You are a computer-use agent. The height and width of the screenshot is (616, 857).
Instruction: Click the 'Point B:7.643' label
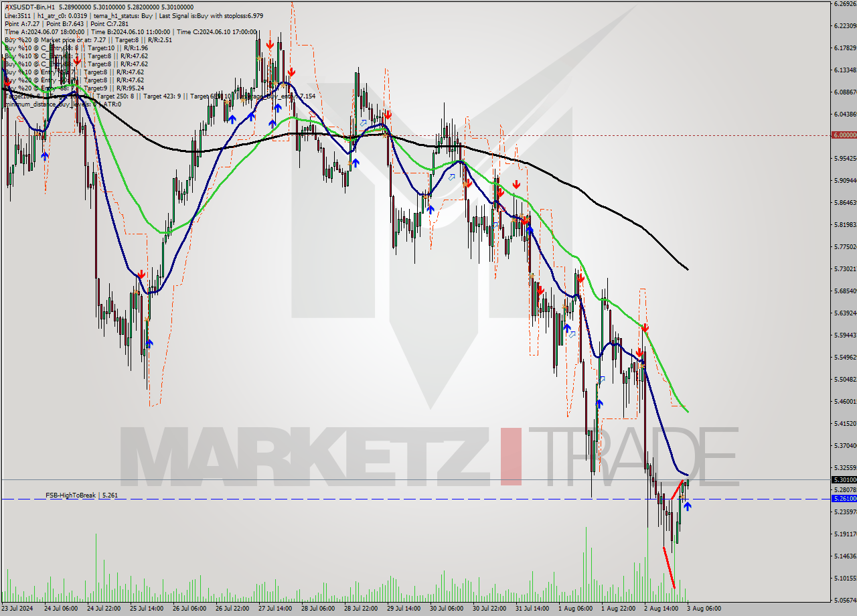tap(65, 24)
